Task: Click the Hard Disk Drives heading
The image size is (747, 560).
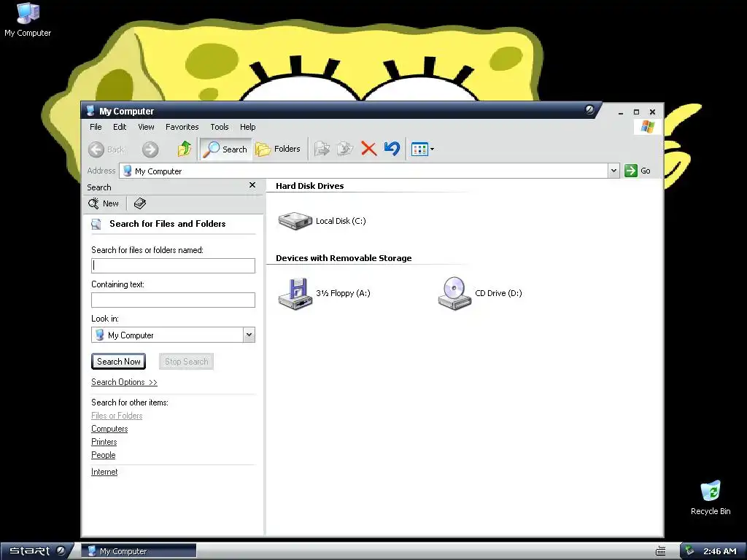Action: point(309,186)
